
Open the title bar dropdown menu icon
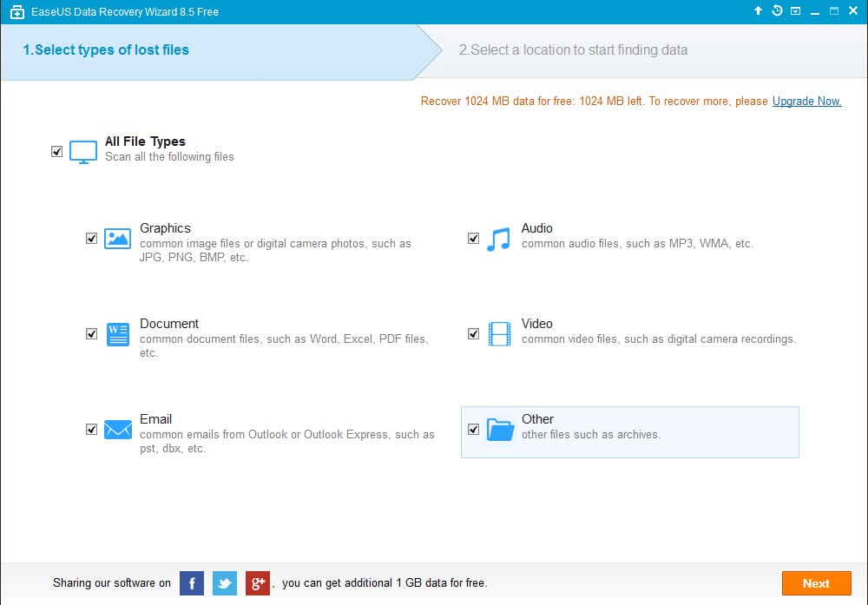point(795,11)
